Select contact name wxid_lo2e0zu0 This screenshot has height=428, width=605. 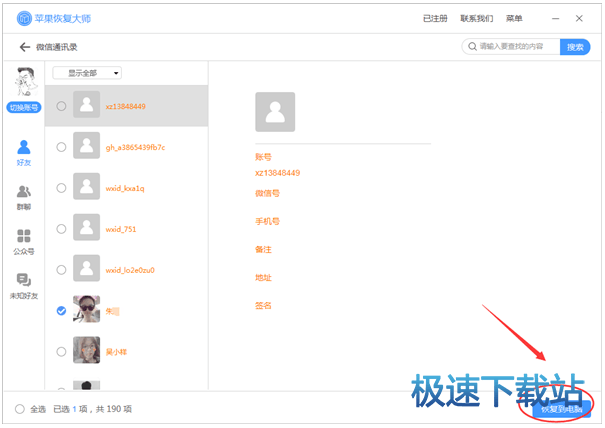(130, 270)
